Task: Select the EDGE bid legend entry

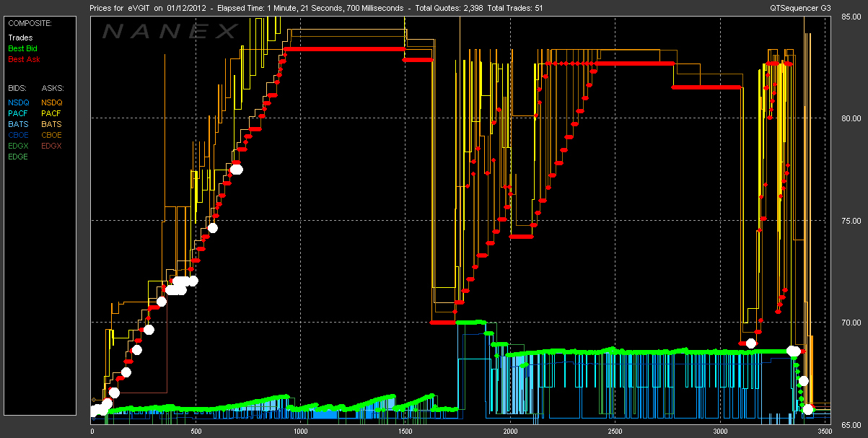Action: click(x=19, y=157)
